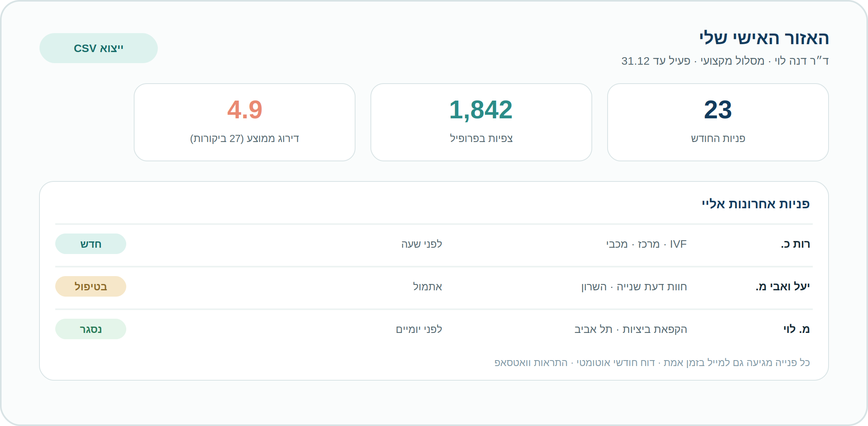Select חוות דעת שנייה · השרון details
868x426 pixels.
point(634,287)
